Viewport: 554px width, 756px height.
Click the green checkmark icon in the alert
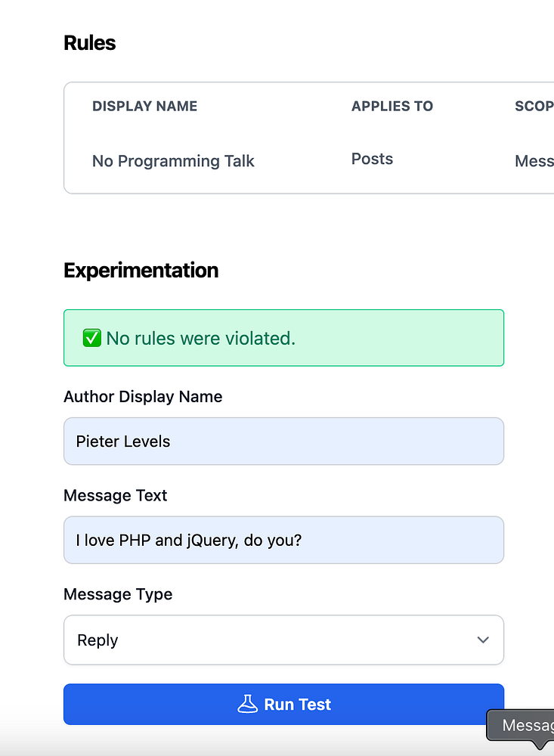(92, 339)
